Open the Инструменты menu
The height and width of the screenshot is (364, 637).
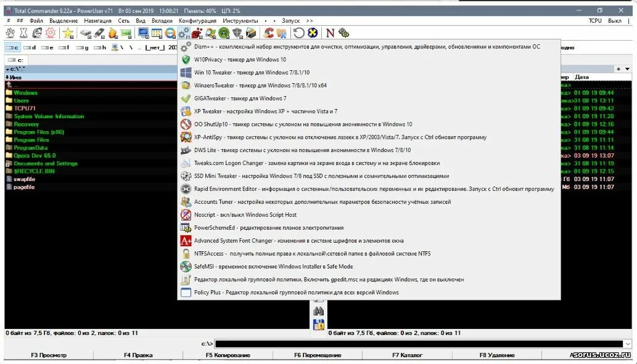click(x=240, y=21)
